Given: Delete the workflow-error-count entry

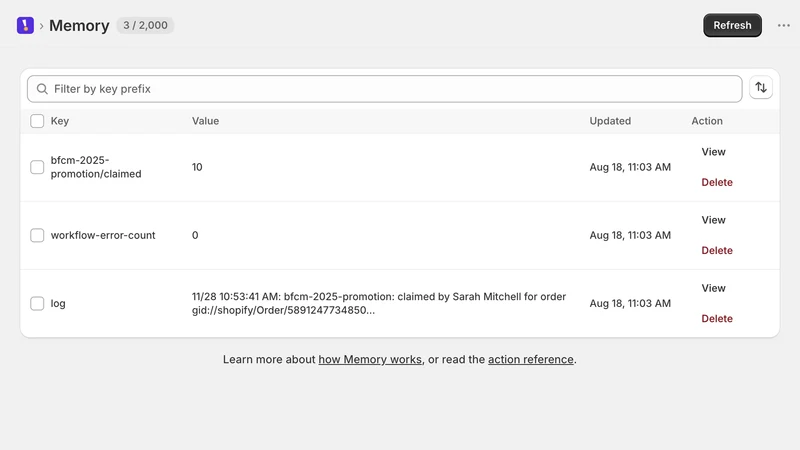Looking at the screenshot, I should pyautogui.click(x=717, y=251).
